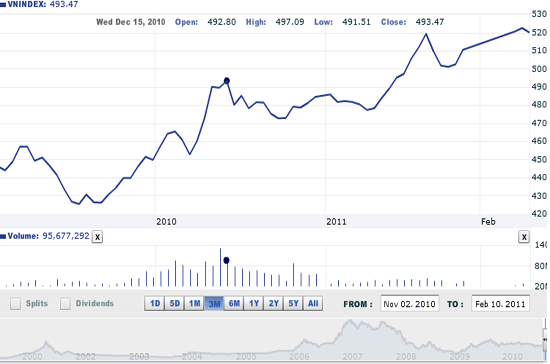Click the 420 price axis label
This screenshot has height=364, width=550.
[x=539, y=214]
